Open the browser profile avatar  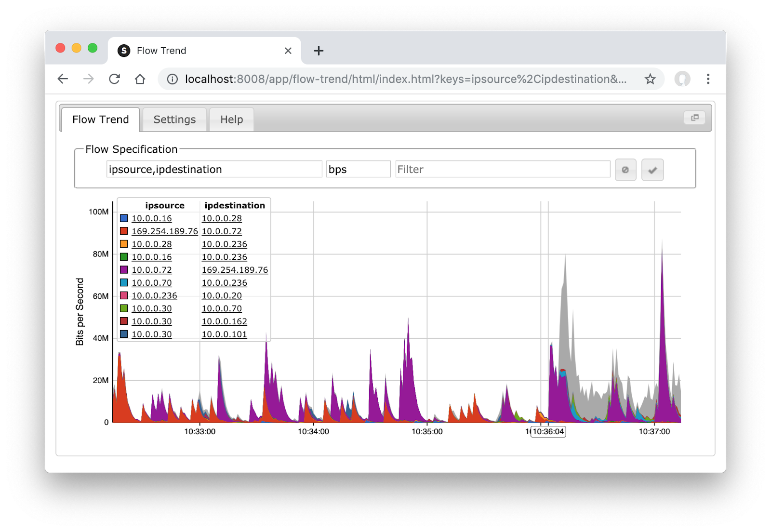click(682, 79)
